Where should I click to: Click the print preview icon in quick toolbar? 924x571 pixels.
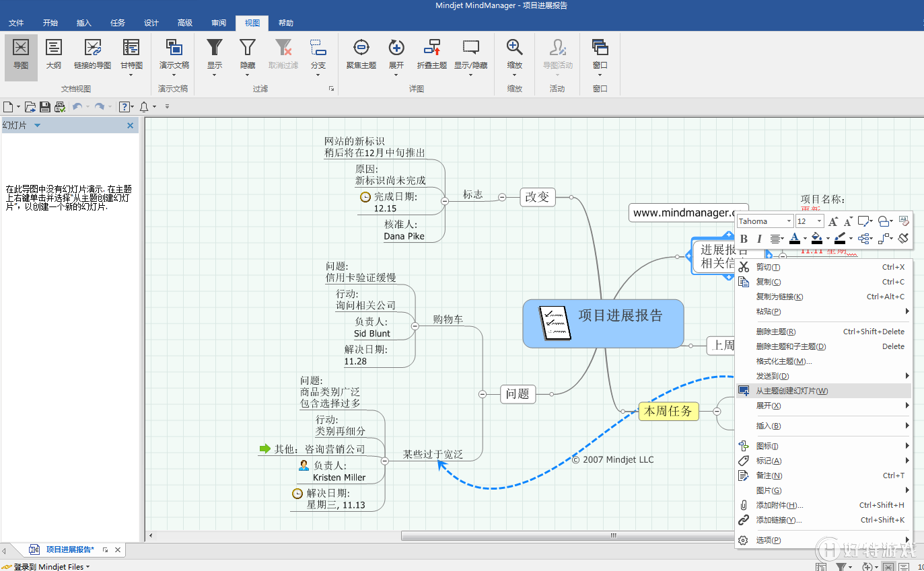tap(59, 106)
